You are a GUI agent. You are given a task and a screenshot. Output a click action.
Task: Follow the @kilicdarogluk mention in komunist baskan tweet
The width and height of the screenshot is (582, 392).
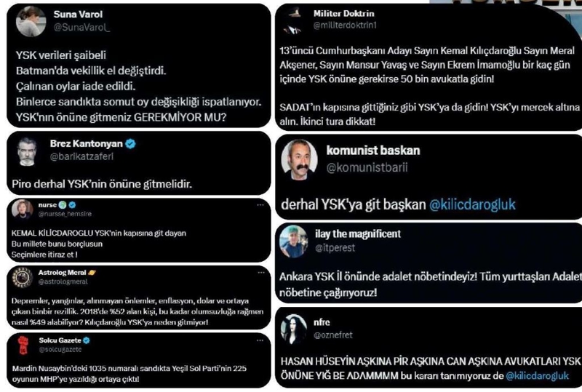click(x=472, y=204)
